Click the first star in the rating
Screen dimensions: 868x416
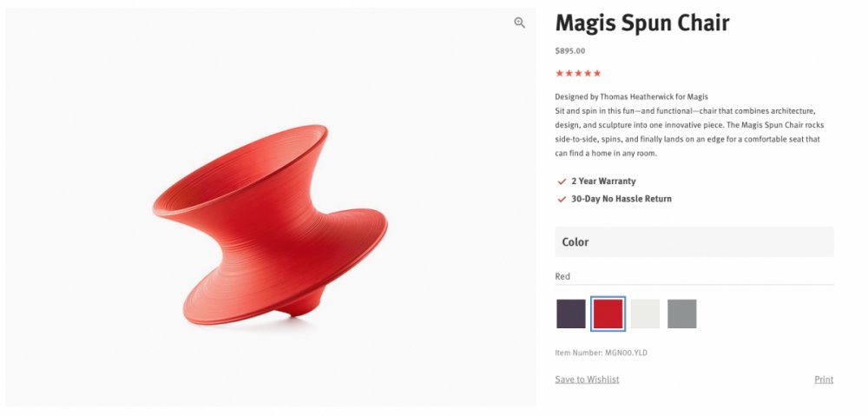(559, 74)
